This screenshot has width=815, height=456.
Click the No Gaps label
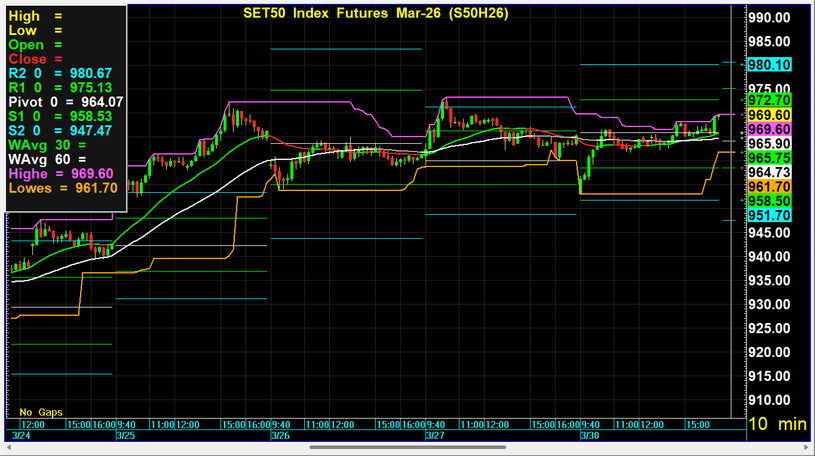40,412
